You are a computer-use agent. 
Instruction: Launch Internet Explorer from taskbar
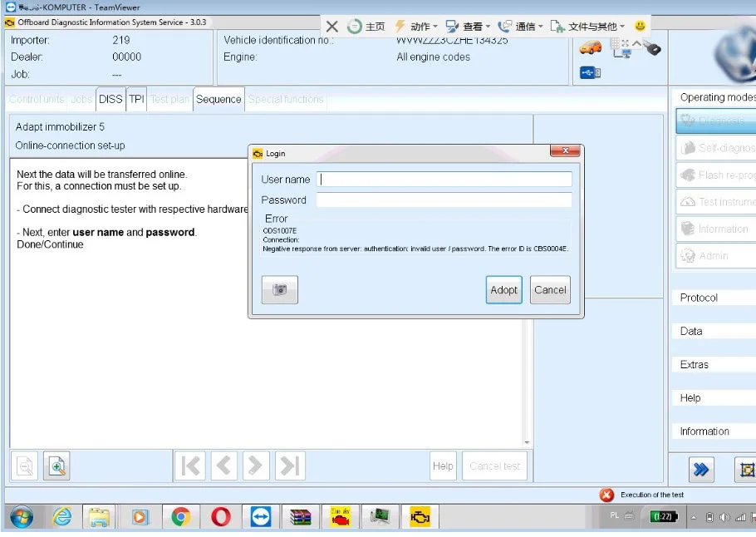tap(61, 517)
